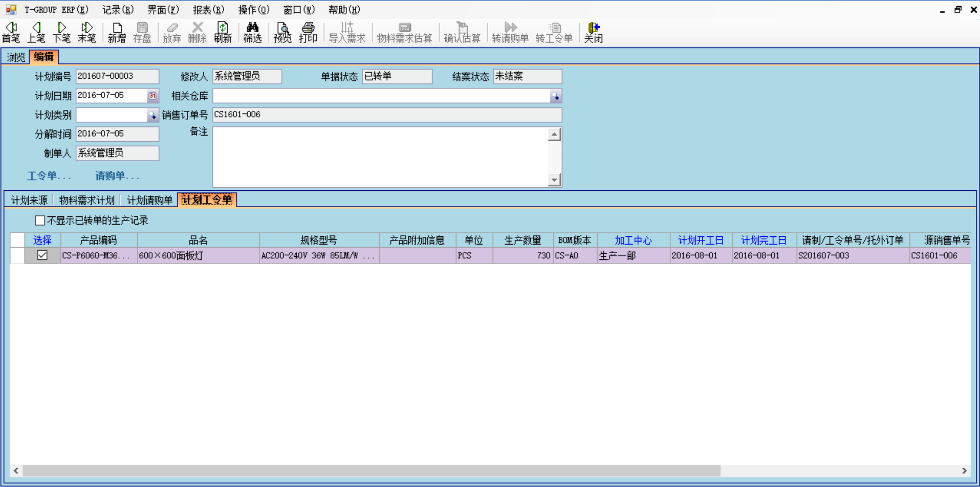Open the 筛选 filter binoculars
Screen dimensions: 980x487
[x=252, y=32]
